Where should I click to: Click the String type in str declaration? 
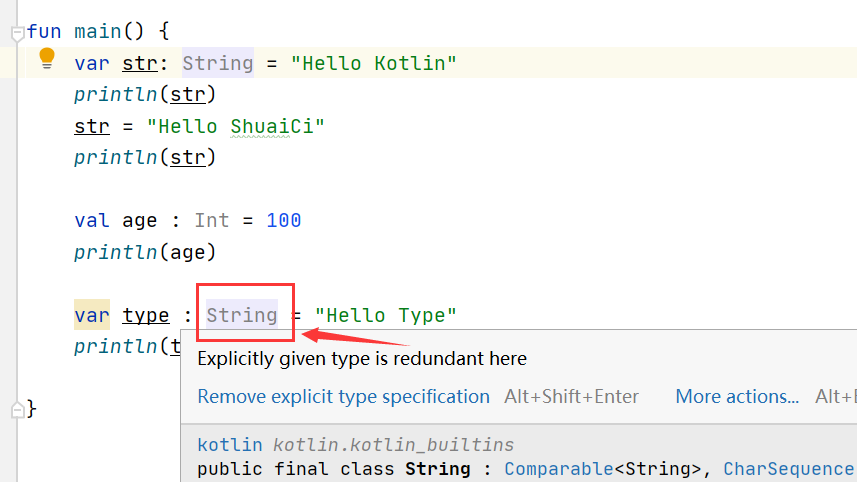[218, 63]
